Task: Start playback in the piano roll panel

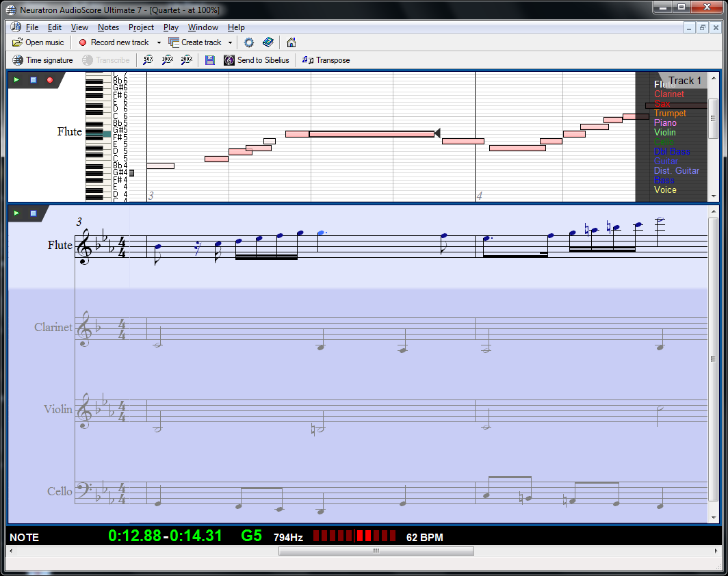Action: 15,79
